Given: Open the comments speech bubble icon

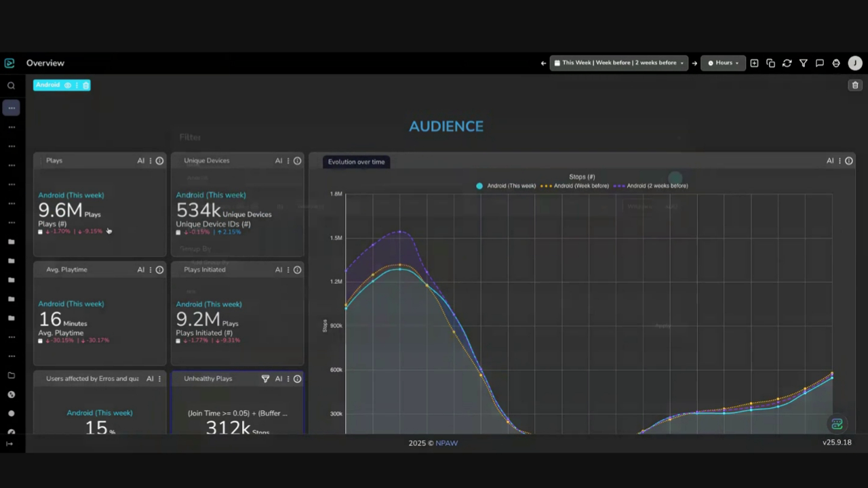Looking at the screenshot, I should (x=820, y=63).
